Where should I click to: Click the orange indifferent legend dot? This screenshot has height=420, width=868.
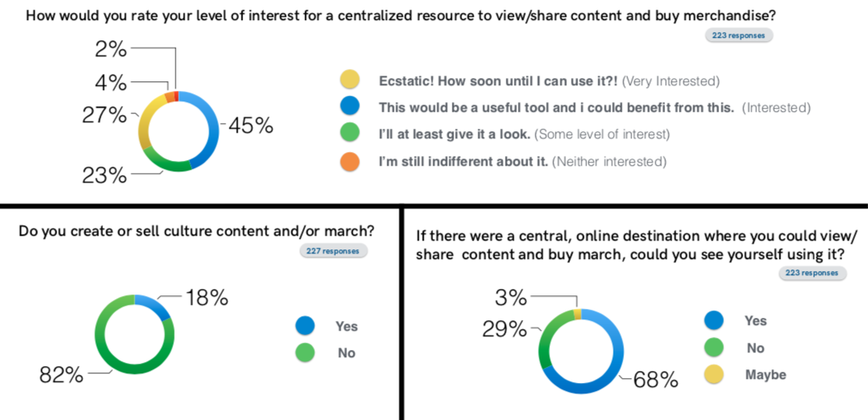pyautogui.click(x=349, y=161)
